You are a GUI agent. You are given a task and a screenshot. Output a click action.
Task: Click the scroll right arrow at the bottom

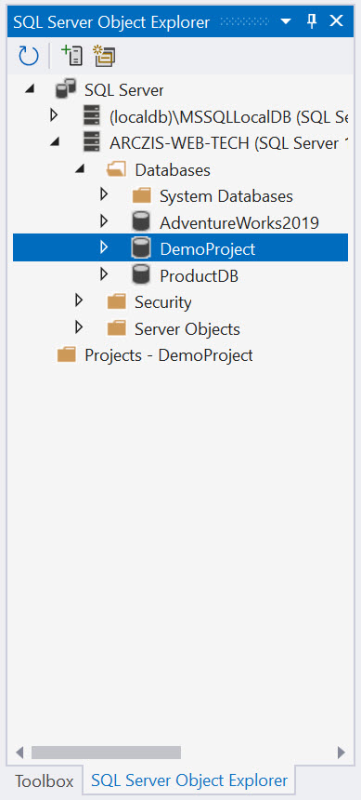pyautogui.click(x=341, y=753)
